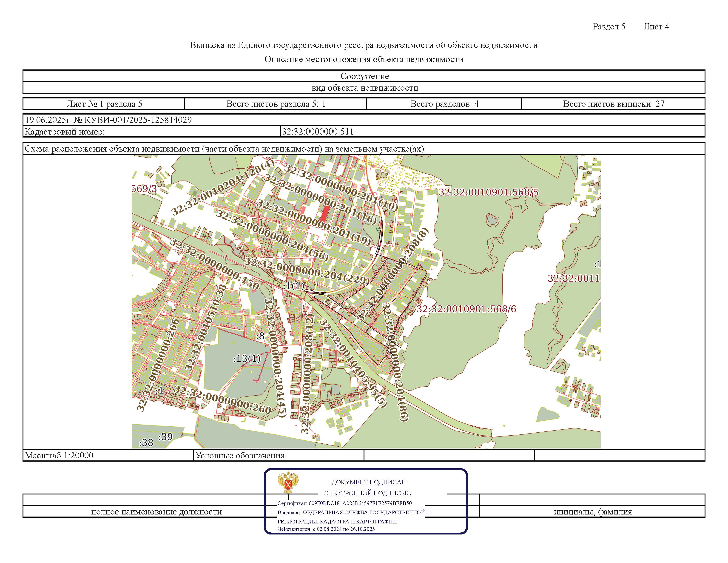728x563 pixels.
Task: Click the "Сооружение" cell
Action: [x=364, y=76]
